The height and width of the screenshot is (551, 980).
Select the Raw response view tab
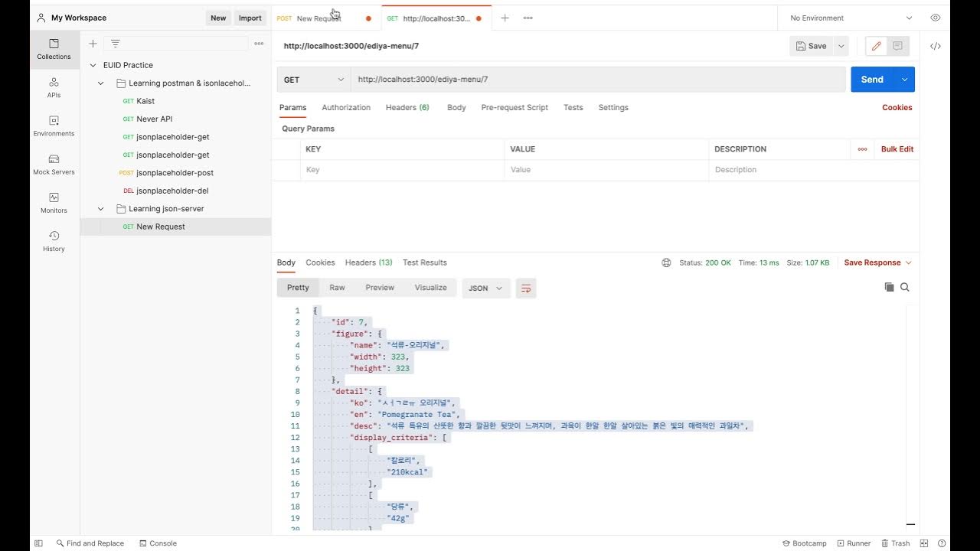tap(337, 288)
